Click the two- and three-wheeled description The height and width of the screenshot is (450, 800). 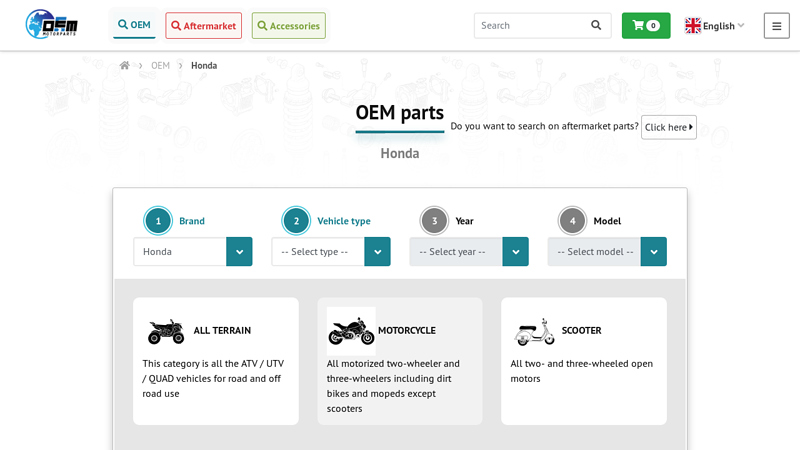click(x=582, y=371)
